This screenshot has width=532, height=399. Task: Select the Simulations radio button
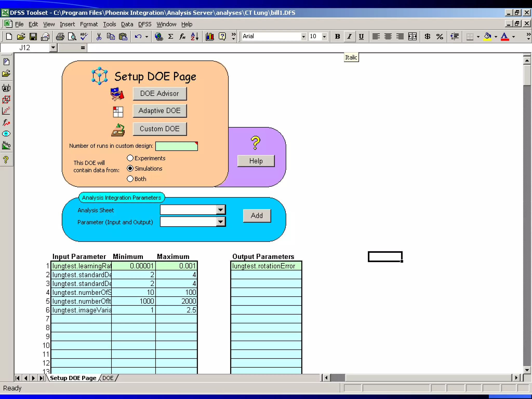click(x=130, y=169)
